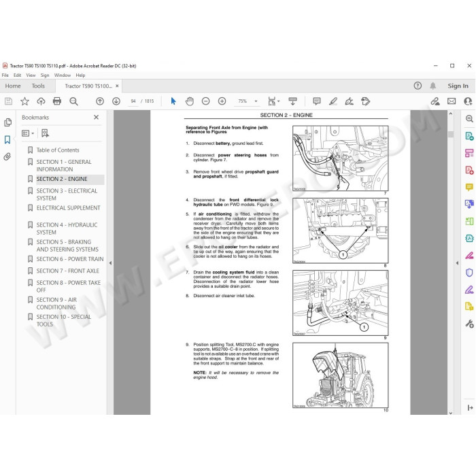The width and height of the screenshot is (476, 476).
Task: Open SECTION 4 - HYDRAULIC SYSTEM bookmark
Action: tap(67, 228)
